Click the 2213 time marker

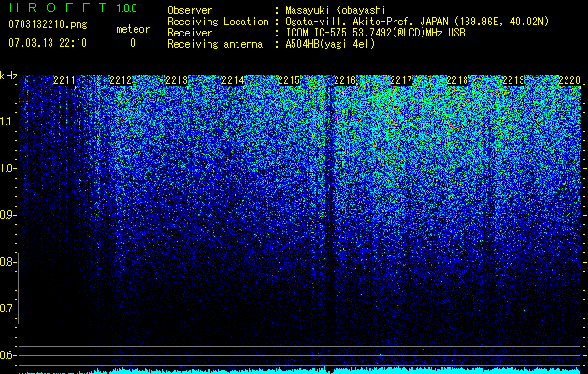(x=177, y=80)
